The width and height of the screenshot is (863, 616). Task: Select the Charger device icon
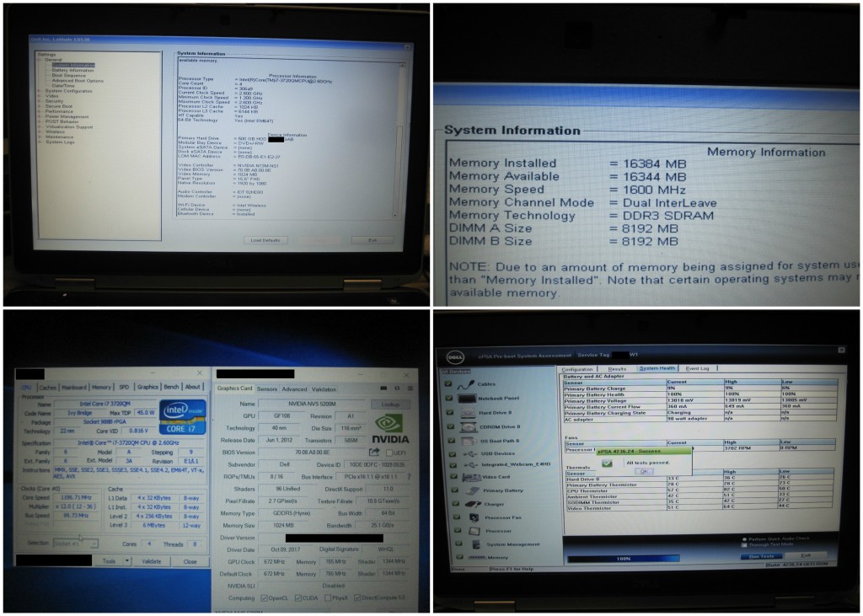point(474,504)
